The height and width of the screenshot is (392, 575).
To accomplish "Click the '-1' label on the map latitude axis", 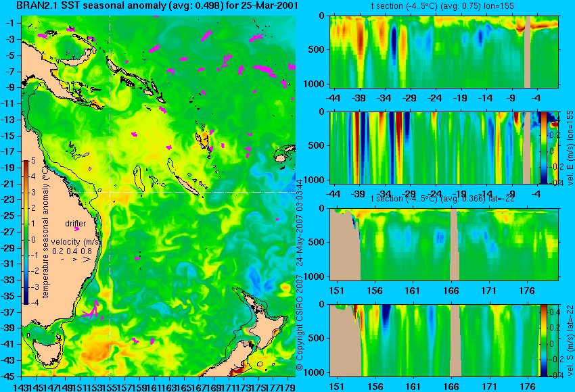I will coord(11,23).
